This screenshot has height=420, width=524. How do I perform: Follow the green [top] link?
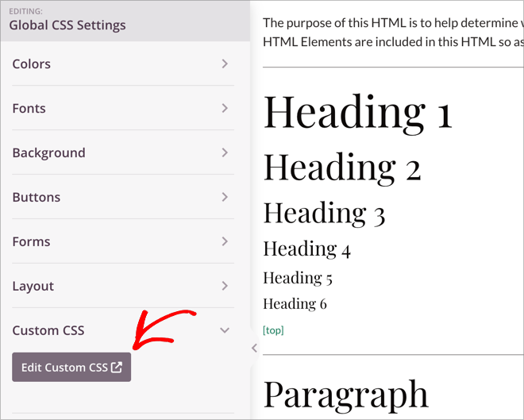click(x=273, y=329)
